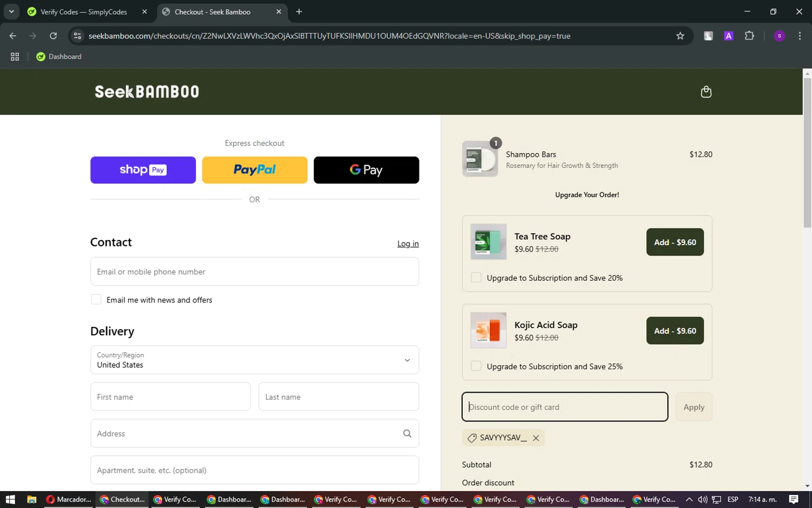Open the notification center icon

(x=794, y=499)
